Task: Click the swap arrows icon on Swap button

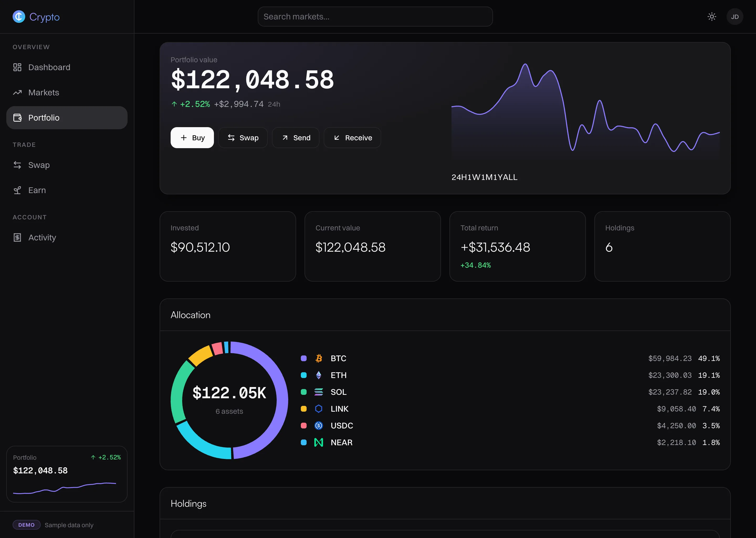Action: 231,137
